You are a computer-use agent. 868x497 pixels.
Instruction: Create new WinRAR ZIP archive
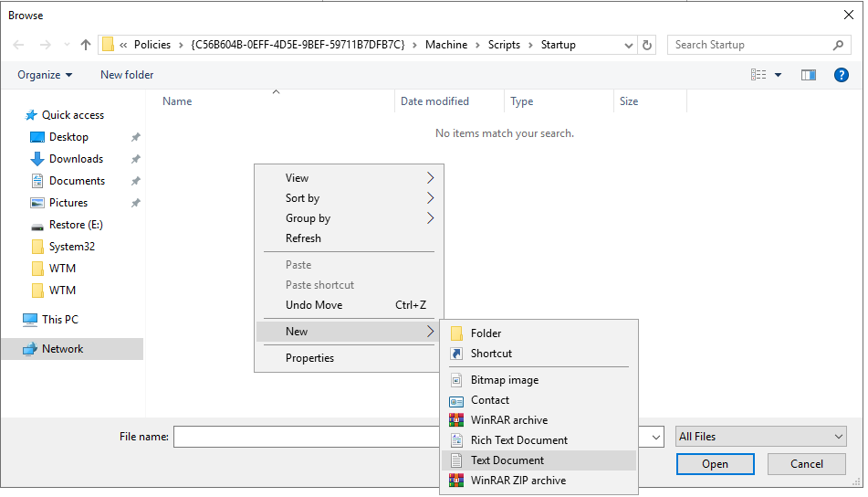[x=539, y=481]
